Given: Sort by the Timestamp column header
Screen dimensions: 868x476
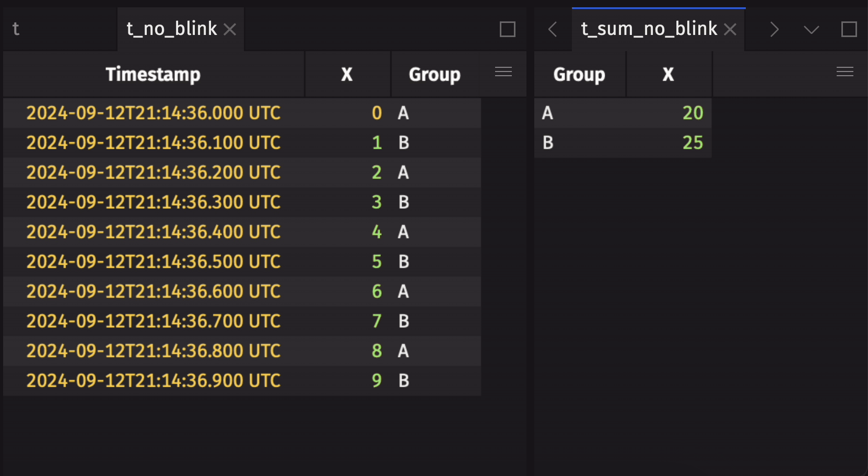Looking at the screenshot, I should 153,74.
